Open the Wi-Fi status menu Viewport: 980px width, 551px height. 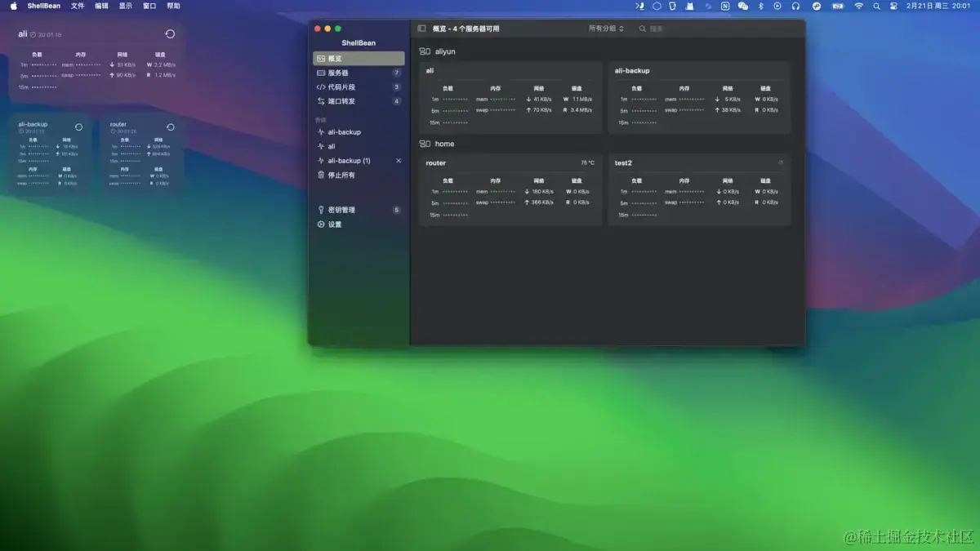point(859,6)
